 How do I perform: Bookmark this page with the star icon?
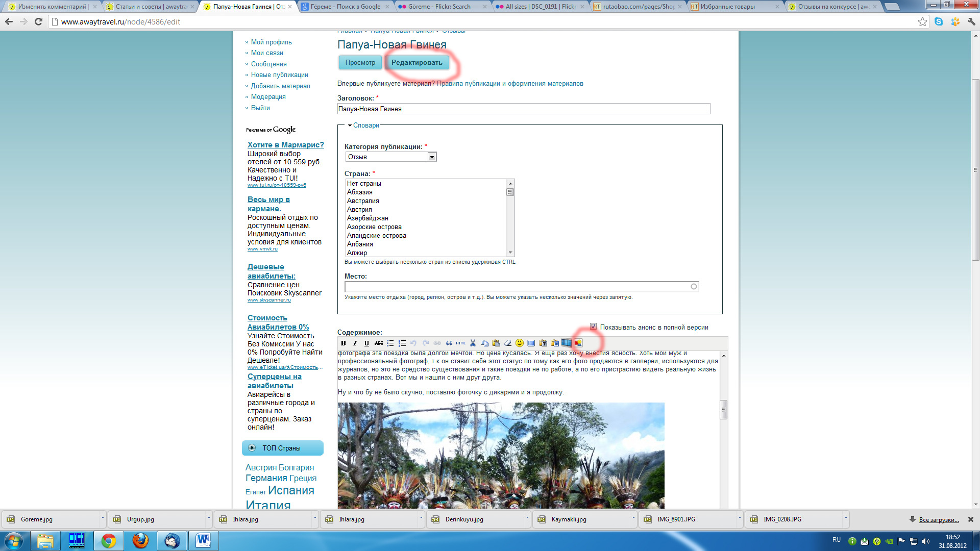[x=922, y=22]
